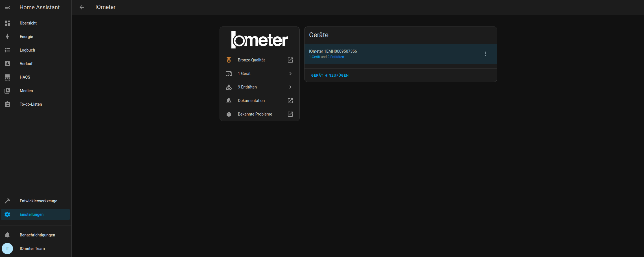Open the Bekannte Probleme link
The width and height of the screenshot is (644, 257).
coord(260,114)
